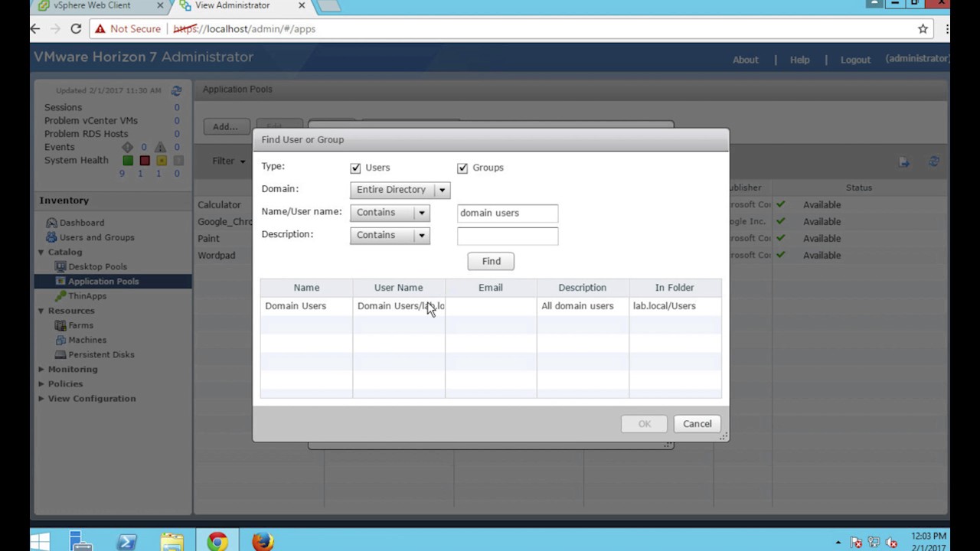Select the 'All domain users' description cell
980x551 pixels.
(583, 306)
